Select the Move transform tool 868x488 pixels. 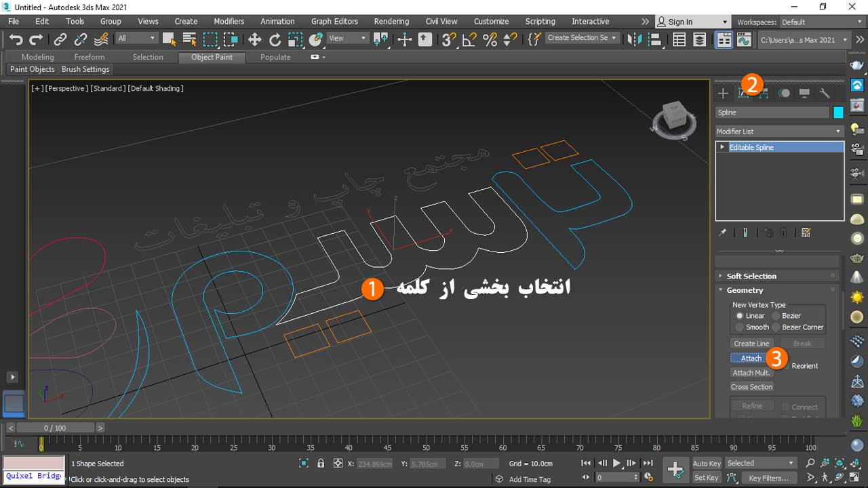coord(254,39)
